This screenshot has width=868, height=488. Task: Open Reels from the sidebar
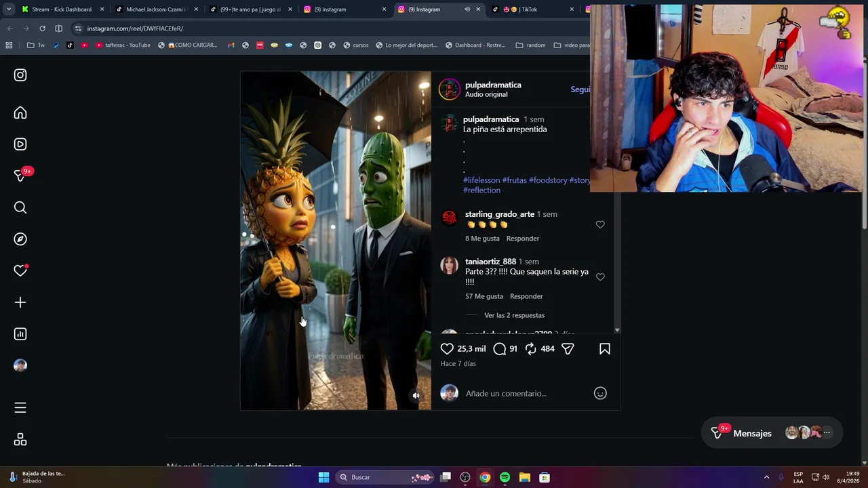(20, 144)
